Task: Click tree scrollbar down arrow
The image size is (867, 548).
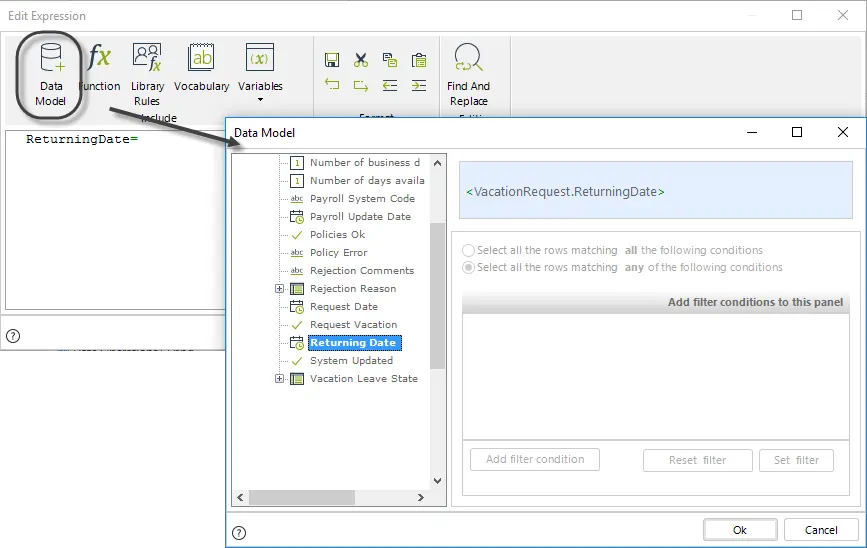Action: (x=437, y=481)
